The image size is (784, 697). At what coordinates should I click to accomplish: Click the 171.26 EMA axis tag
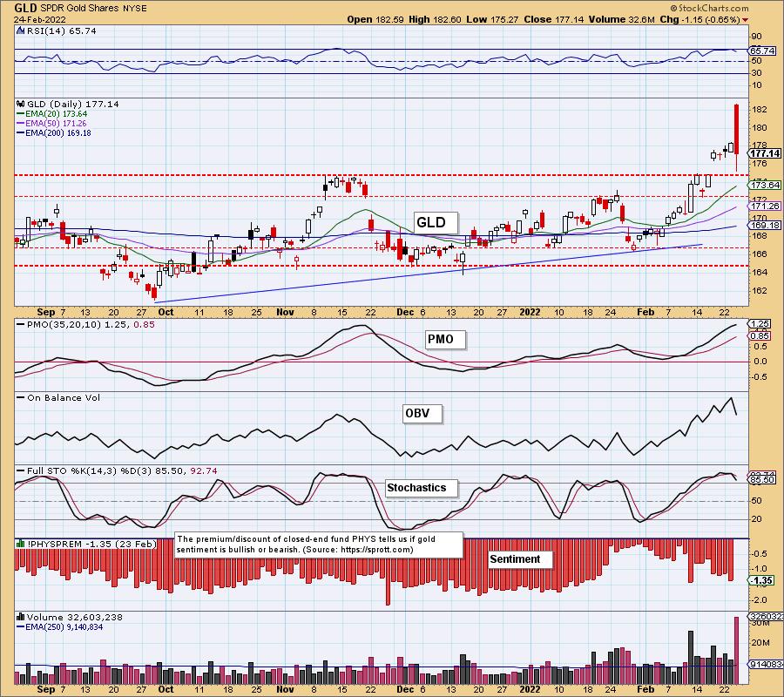tap(765, 206)
